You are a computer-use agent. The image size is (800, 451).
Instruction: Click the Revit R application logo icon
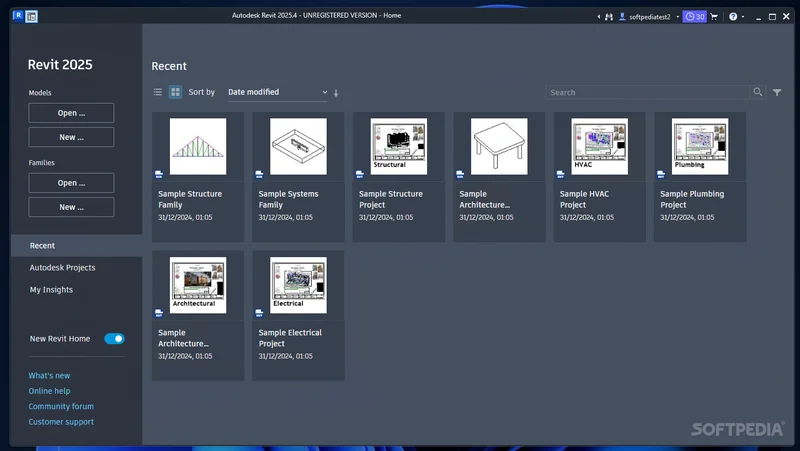(x=18, y=15)
